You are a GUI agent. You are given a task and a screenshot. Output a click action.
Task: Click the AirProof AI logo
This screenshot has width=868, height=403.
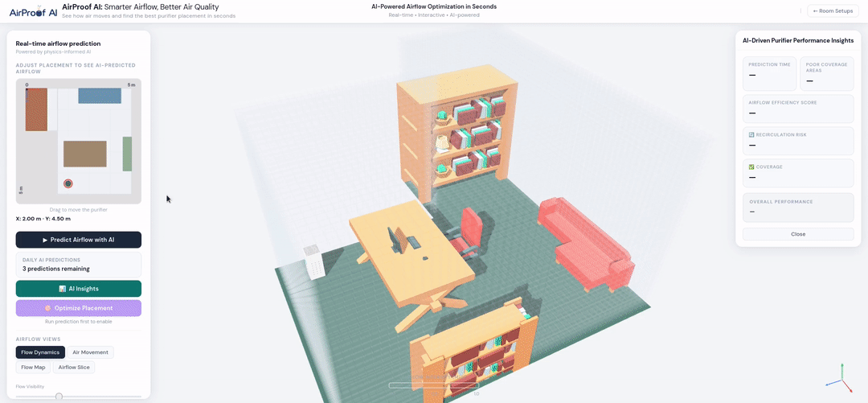click(33, 11)
